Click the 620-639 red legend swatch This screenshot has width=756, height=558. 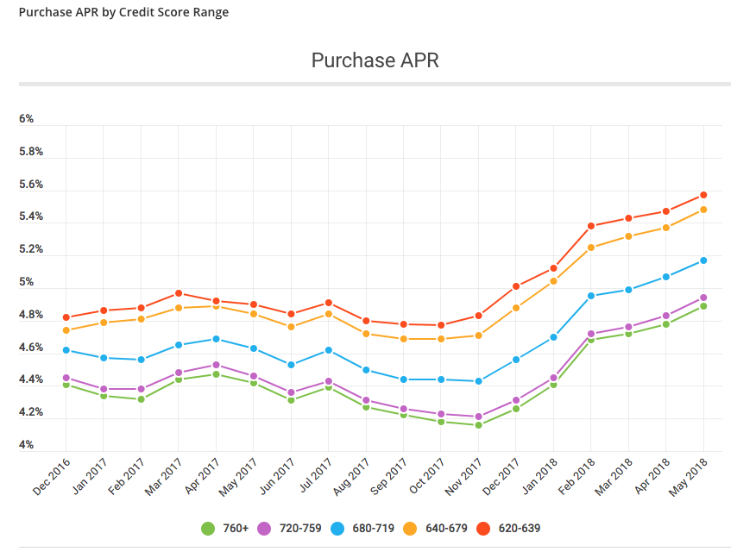486,528
